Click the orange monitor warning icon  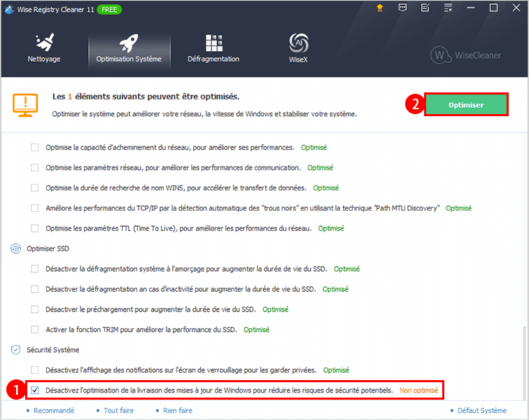point(25,105)
